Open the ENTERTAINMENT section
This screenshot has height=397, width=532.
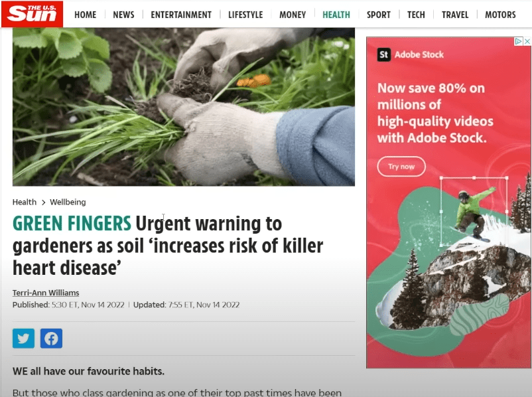click(181, 15)
